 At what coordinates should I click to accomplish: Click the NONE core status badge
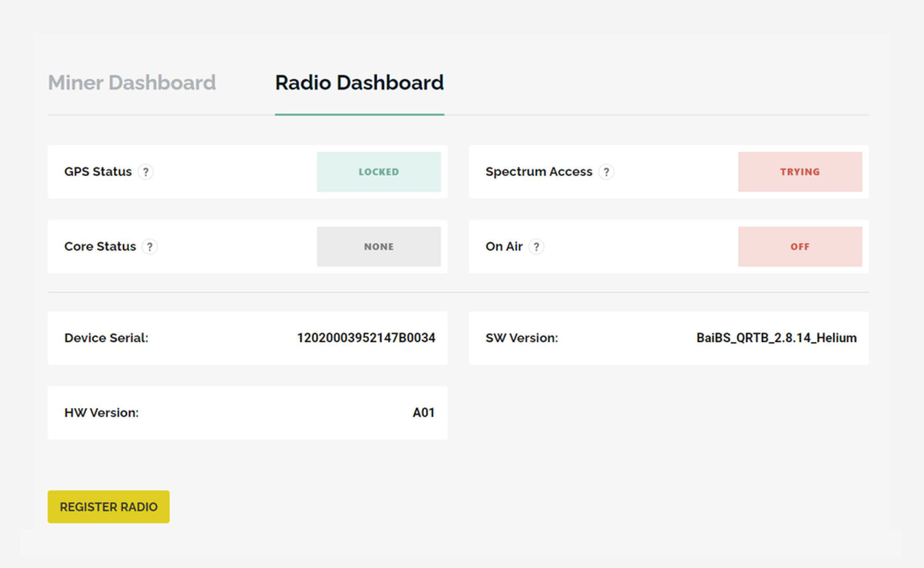[379, 247]
